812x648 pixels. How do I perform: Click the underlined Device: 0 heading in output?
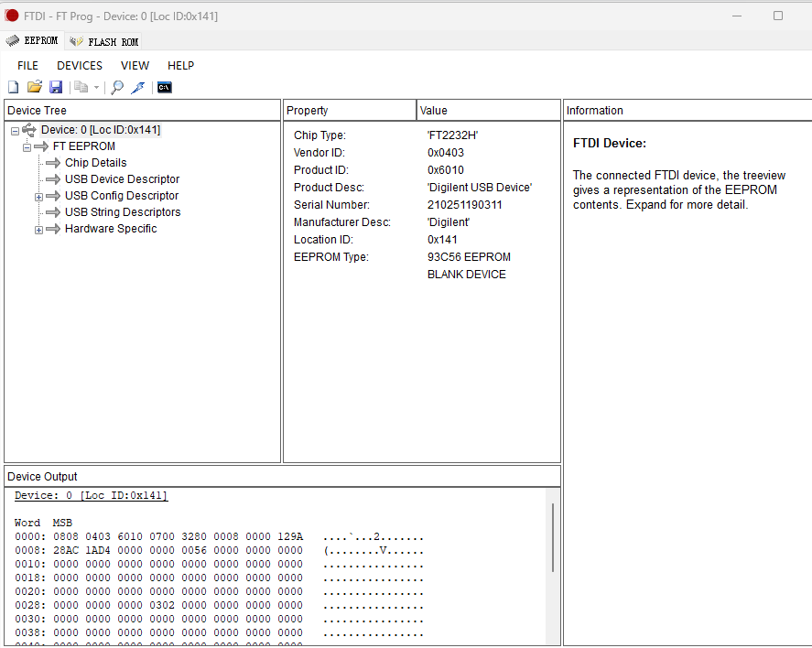click(x=92, y=495)
